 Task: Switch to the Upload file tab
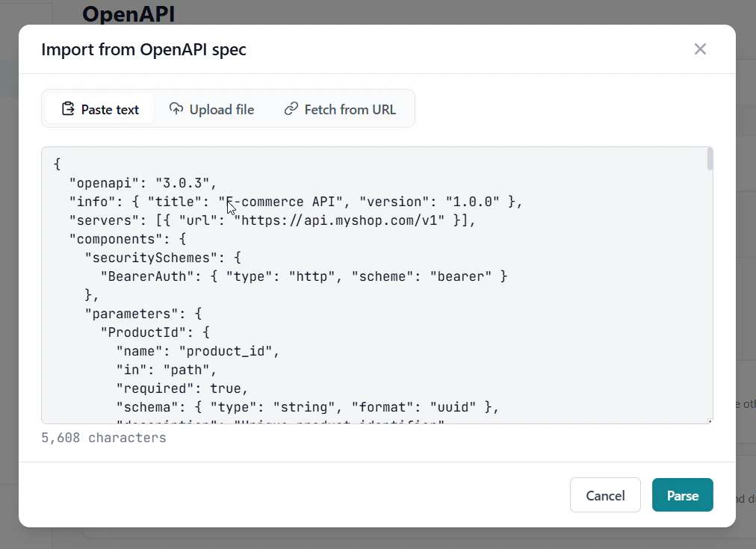point(211,109)
